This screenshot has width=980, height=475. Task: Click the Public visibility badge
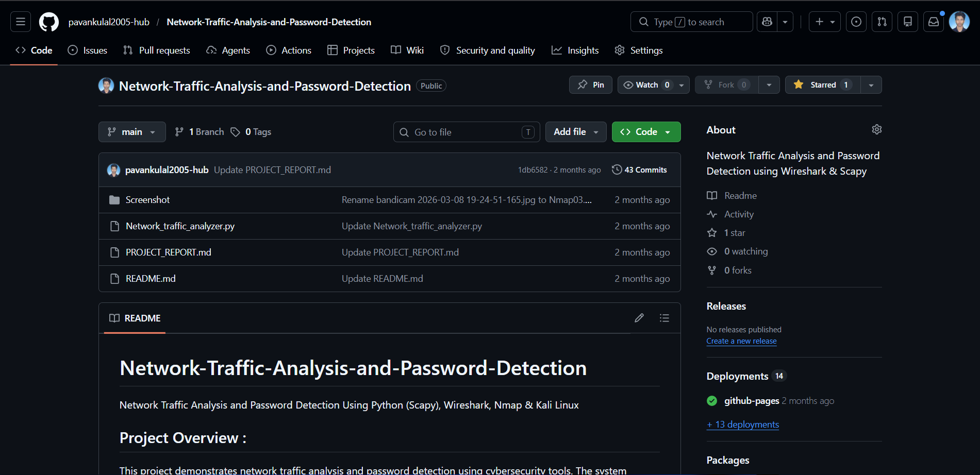[x=431, y=86]
